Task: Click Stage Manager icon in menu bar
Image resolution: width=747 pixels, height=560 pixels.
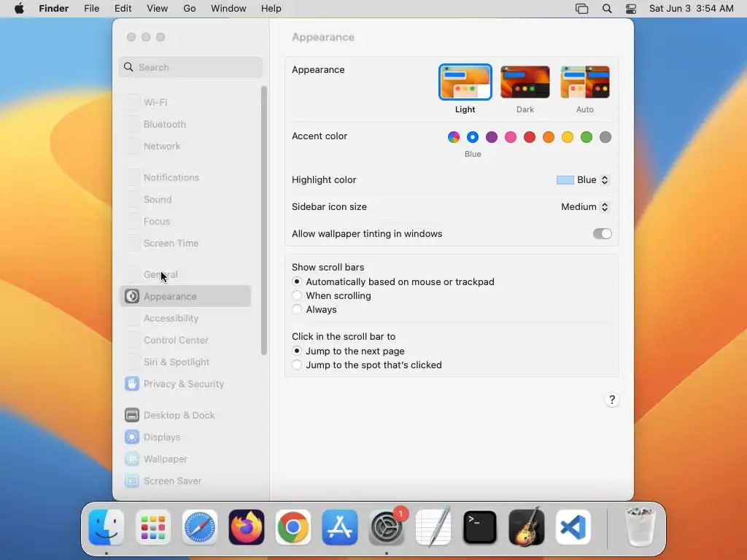Action: click(581, 9)
